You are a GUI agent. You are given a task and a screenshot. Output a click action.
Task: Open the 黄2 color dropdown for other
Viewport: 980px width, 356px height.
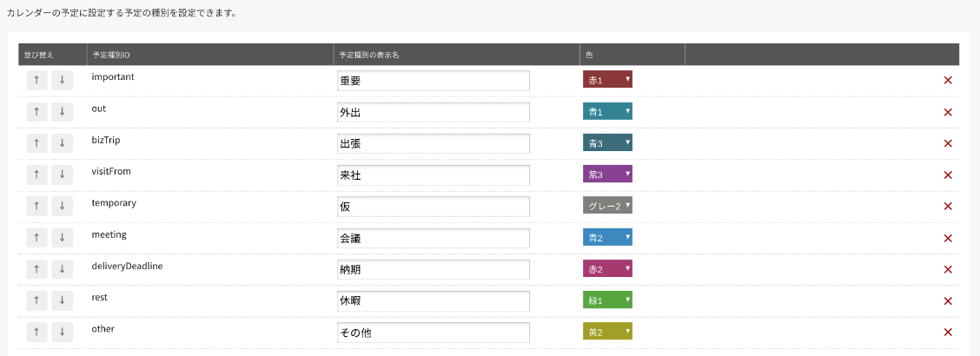click(x=607, y=332)
